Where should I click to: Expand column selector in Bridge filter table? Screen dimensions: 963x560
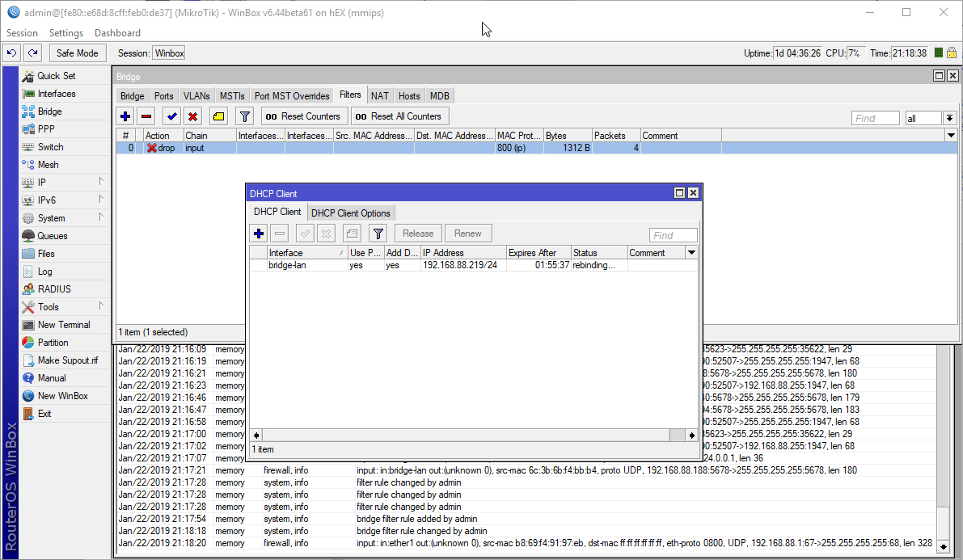951,136
